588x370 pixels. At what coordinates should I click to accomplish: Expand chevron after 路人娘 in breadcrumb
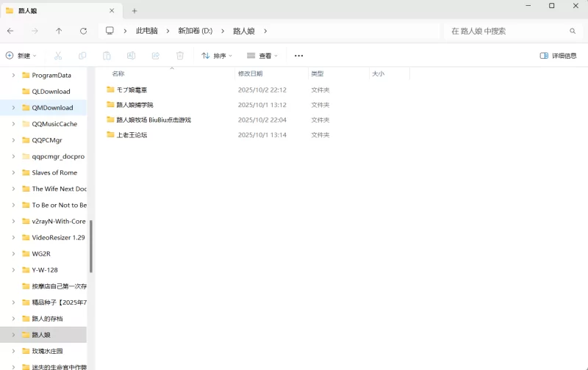(x=265, y=31)
